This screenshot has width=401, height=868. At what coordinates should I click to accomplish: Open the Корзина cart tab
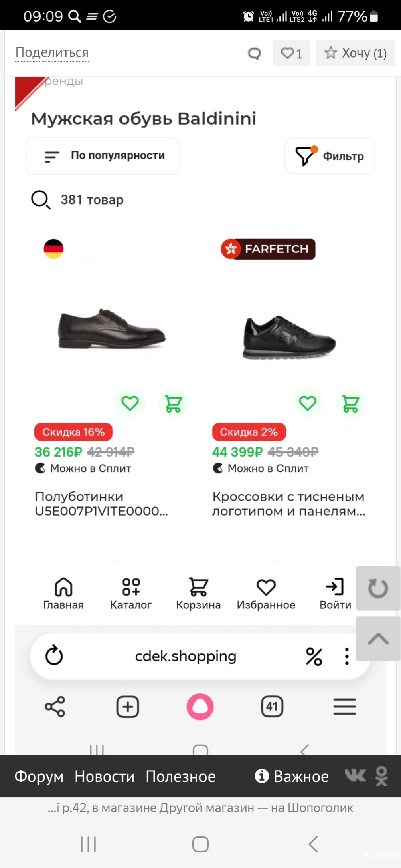pos(198,593)
